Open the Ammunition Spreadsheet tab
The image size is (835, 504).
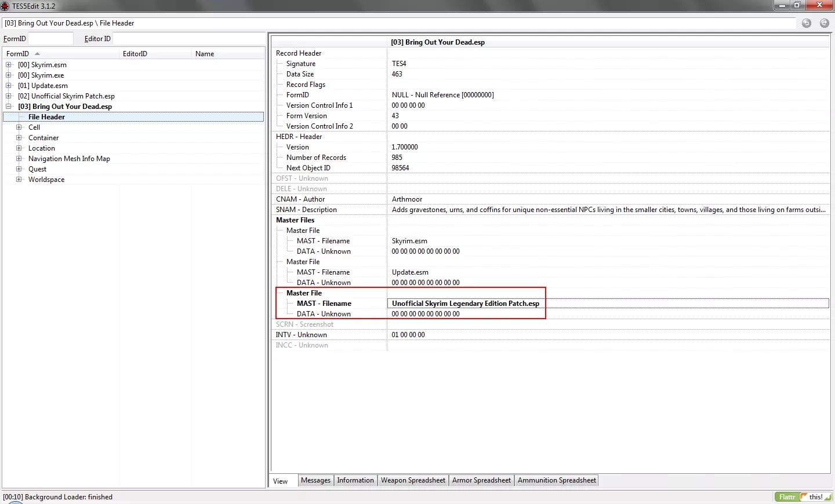point(557,480)
